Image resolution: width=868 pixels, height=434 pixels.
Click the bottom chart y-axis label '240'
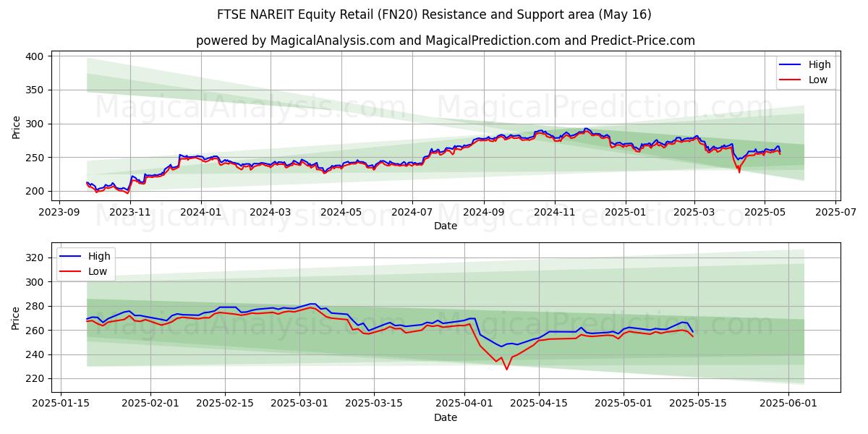(36, 354)
